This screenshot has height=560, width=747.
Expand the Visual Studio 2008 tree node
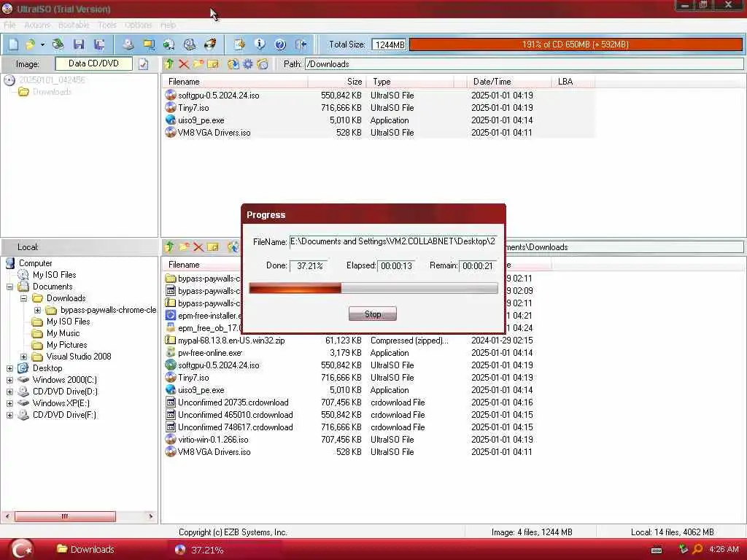tap(23, 357)
